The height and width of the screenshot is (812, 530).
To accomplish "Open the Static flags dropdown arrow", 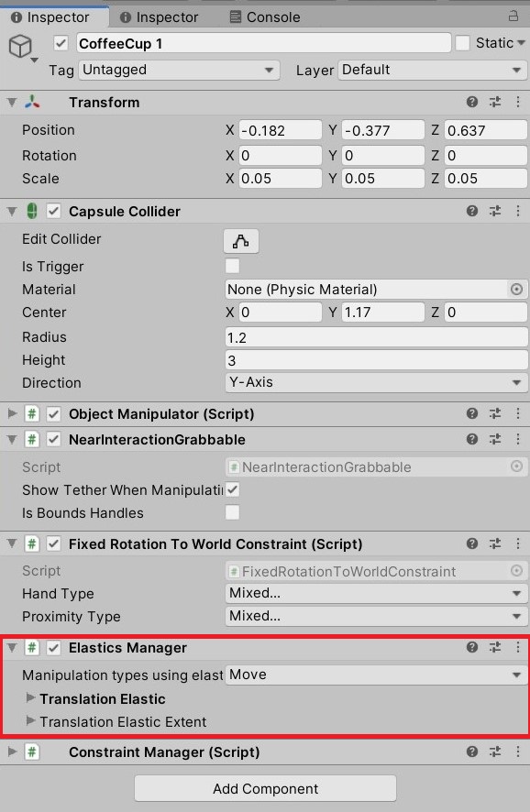I will coord(521,43).
